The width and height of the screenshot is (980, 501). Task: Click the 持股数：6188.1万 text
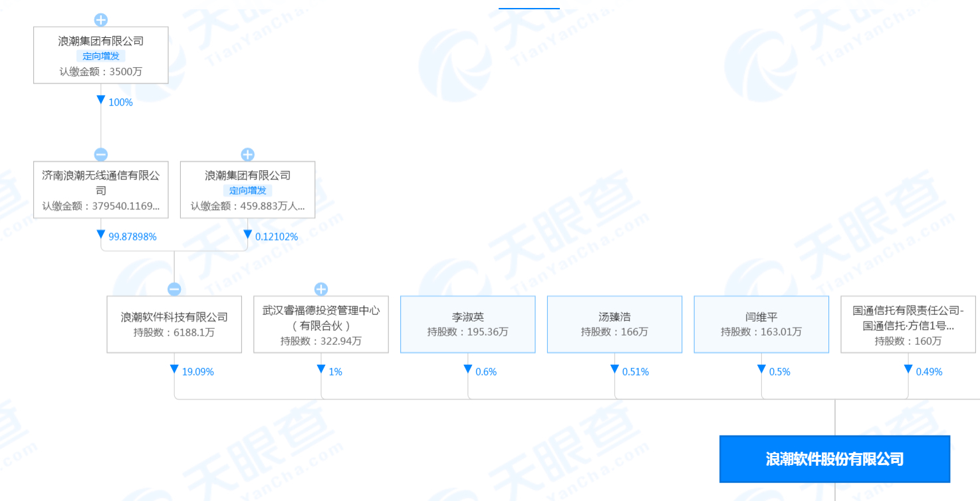click(174, 336)
